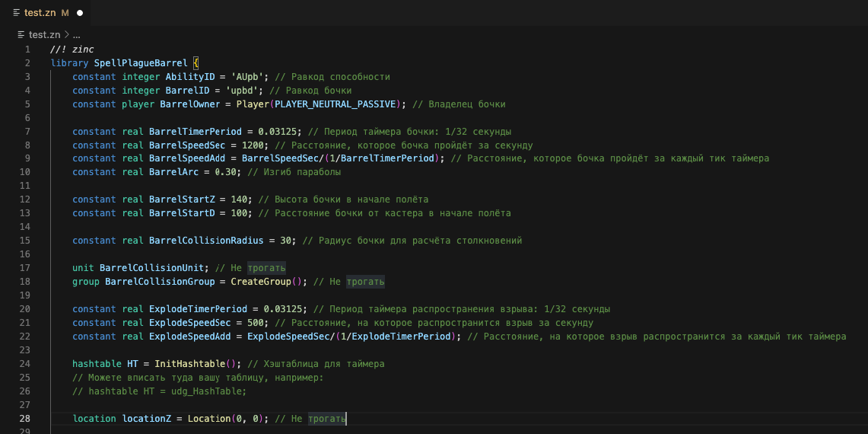Select line number 15 in the gutter
868x434 pixels.
click(25, 241)
